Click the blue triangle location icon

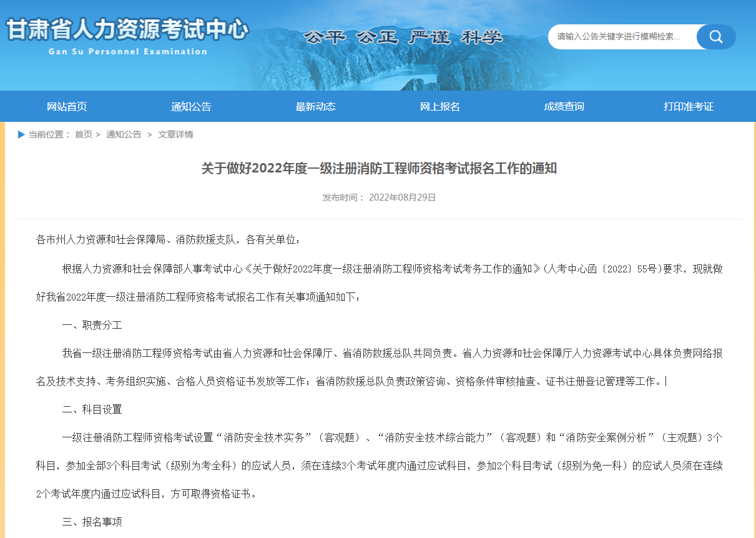coord(21,134)
